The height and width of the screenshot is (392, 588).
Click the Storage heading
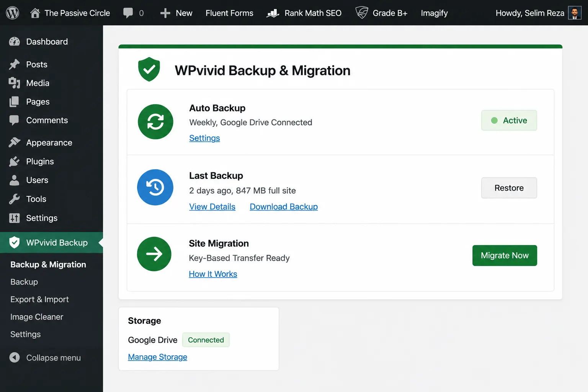tap(144, 321)
